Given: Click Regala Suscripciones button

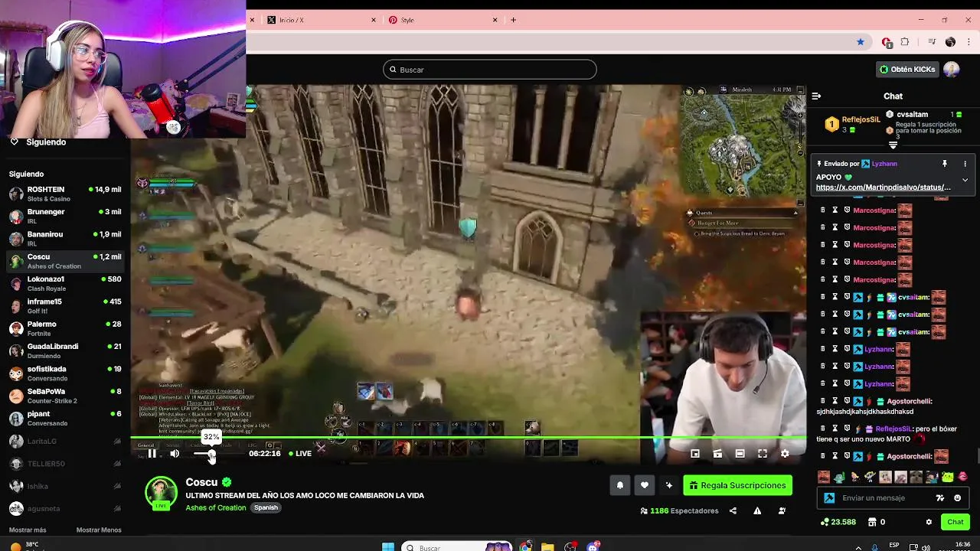Looking at the screenshot, I should [737, 485].
